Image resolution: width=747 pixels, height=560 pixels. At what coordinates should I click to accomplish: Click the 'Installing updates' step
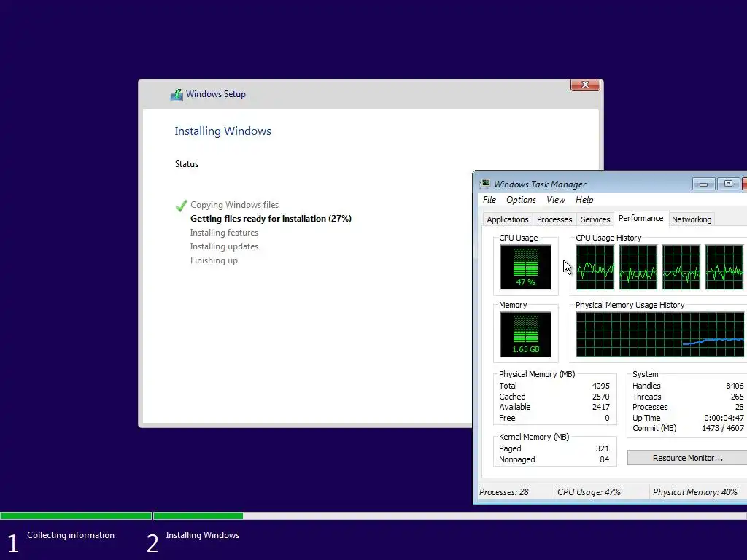pyautogui.click(x=224, y=246)
